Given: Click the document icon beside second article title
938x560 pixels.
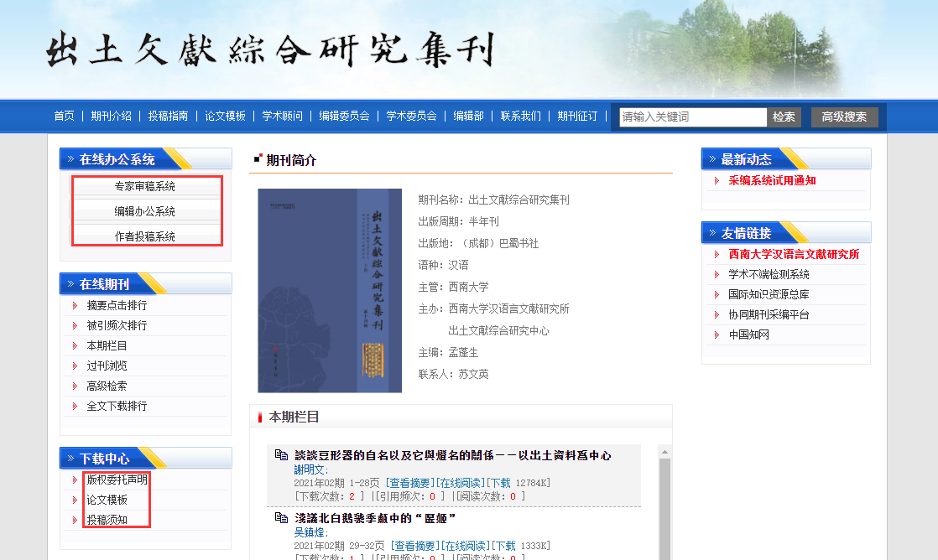Looking at the screenshot, I should pyautogui.click(x=281, y=518).
